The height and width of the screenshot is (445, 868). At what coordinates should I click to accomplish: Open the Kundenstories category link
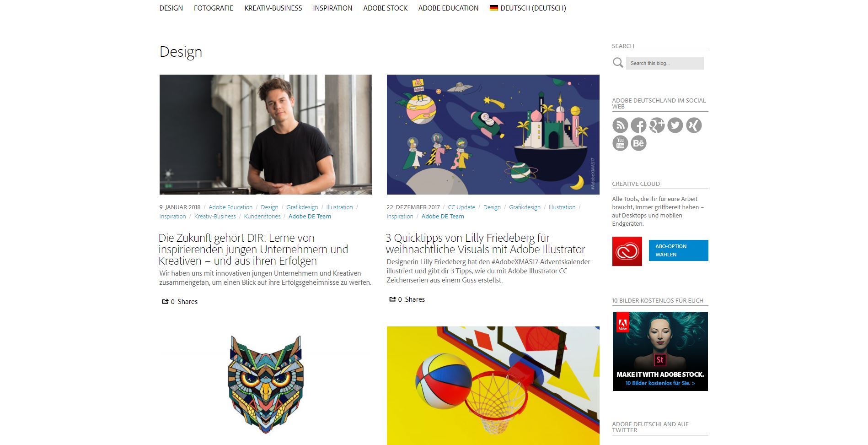[262, 216]
